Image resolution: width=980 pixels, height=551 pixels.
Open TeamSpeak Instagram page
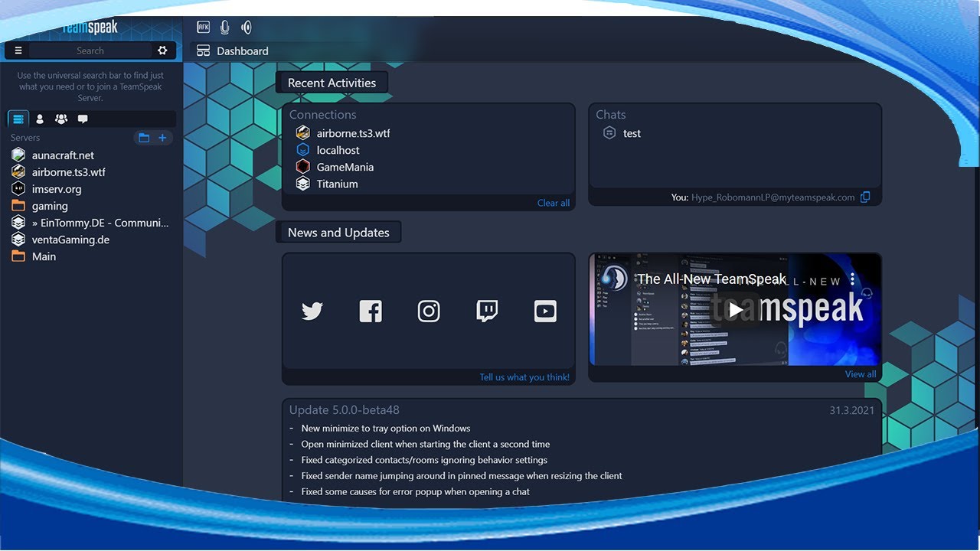[x=429, y=311]
